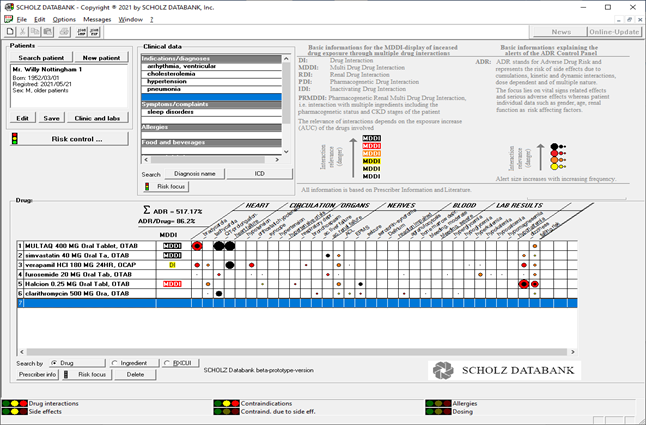This screenshot has width=646, height=425.
Task: Select the 'arrhythmia, ventricular' diagnosis row
Action: click(x=211, y=66)
